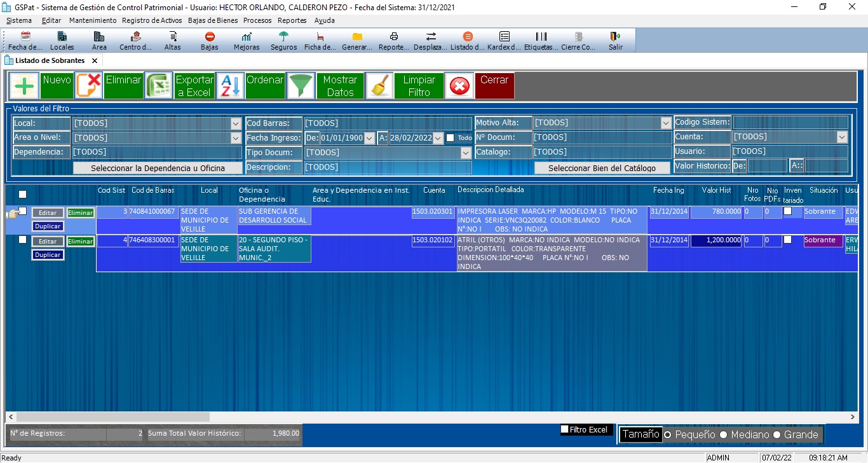This screenshot has width=868, height=463.
Task: Click the Excel spreadsheet export icon
Action: (x=159, y=86)
